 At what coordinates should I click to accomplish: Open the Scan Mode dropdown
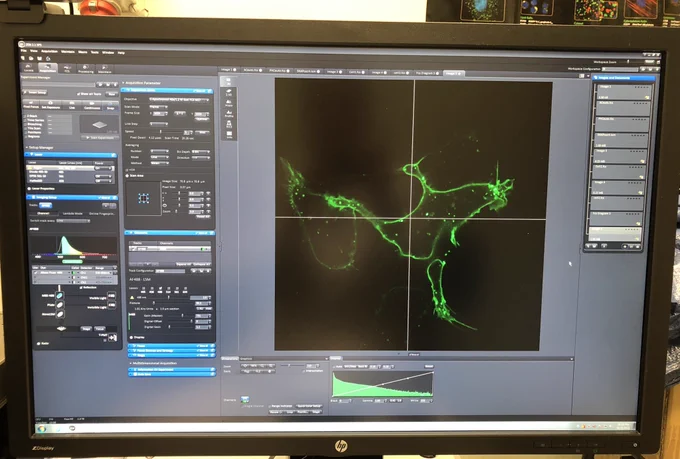pyautogui.click(x=159, y=107)
